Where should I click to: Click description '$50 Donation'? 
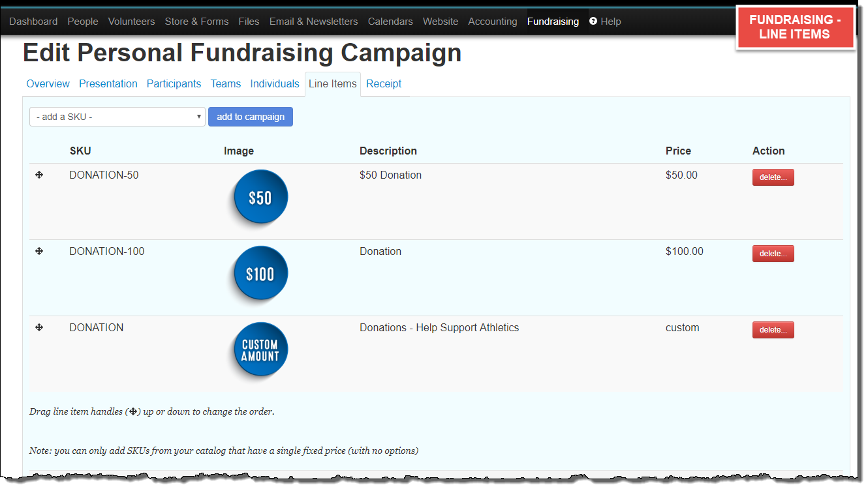[390, 175]
